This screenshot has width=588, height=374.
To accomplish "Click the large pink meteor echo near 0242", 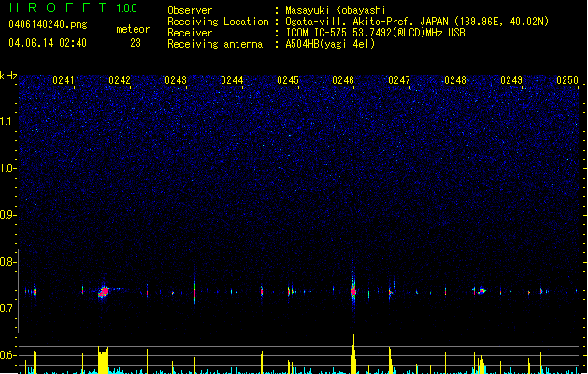I will [103, 292].
